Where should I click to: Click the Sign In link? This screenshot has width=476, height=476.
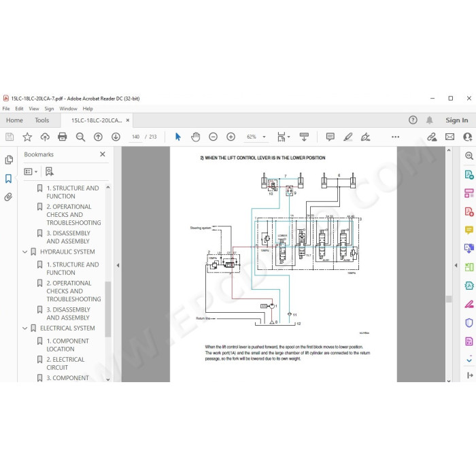point(456,120)
